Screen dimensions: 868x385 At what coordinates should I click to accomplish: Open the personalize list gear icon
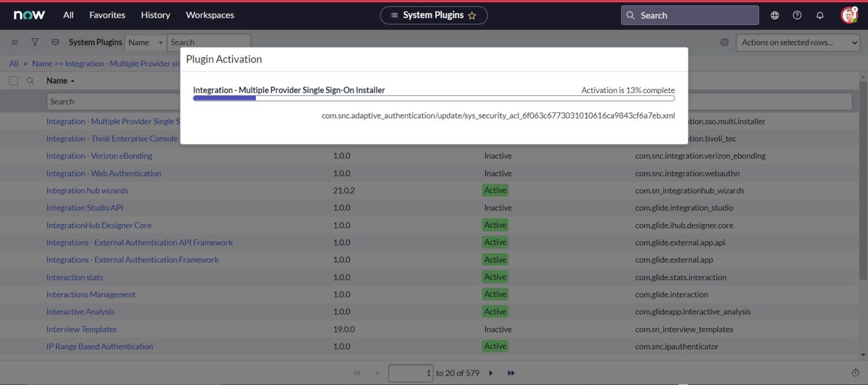point(724,42)
